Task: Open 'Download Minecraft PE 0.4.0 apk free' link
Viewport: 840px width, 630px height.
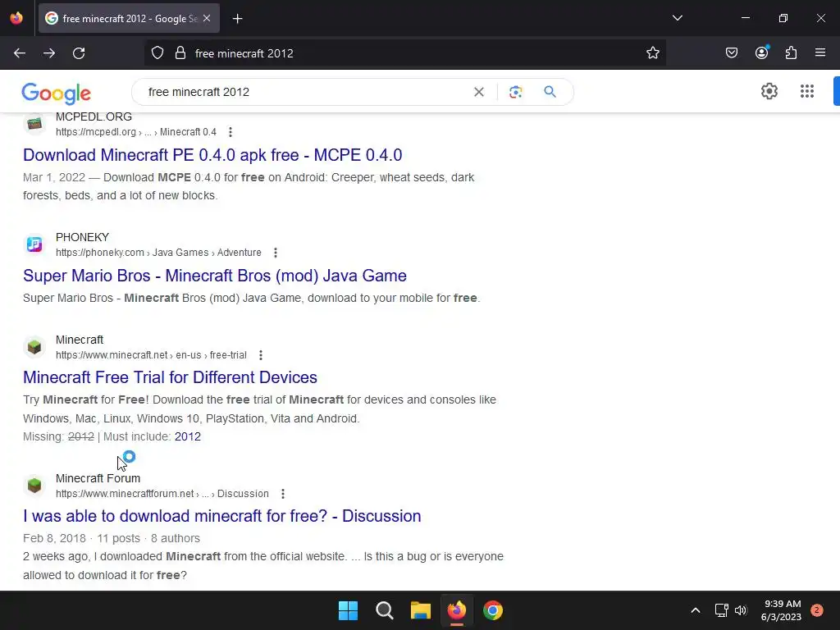Action: pos(212,155)
